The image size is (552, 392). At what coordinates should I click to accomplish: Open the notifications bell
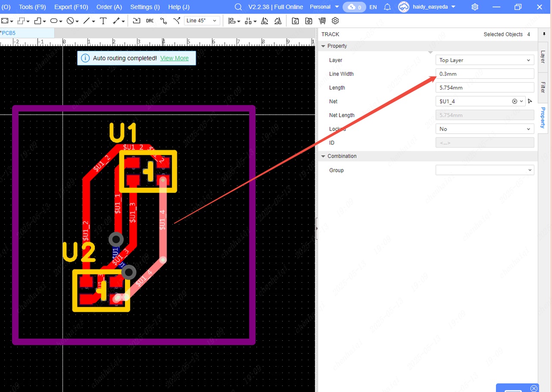(387, 7)
